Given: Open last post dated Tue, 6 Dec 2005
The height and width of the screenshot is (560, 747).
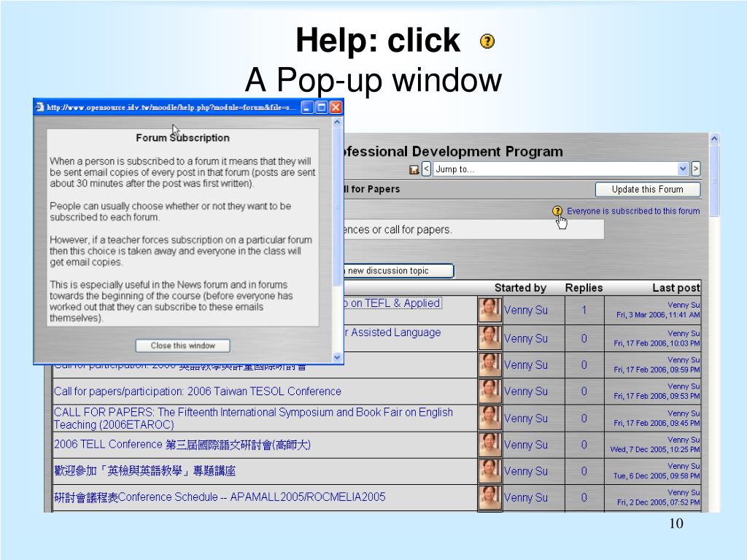Looking at the screenshot, I should (657, 475).
